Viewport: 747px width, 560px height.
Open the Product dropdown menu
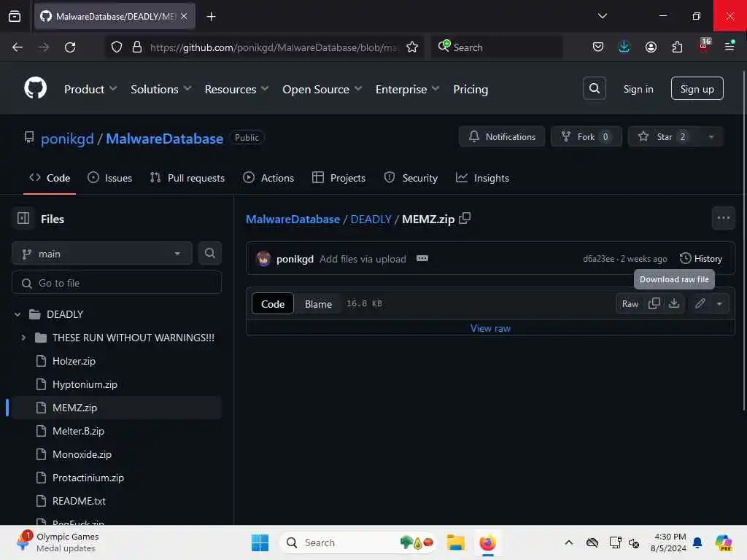[90, 89]
